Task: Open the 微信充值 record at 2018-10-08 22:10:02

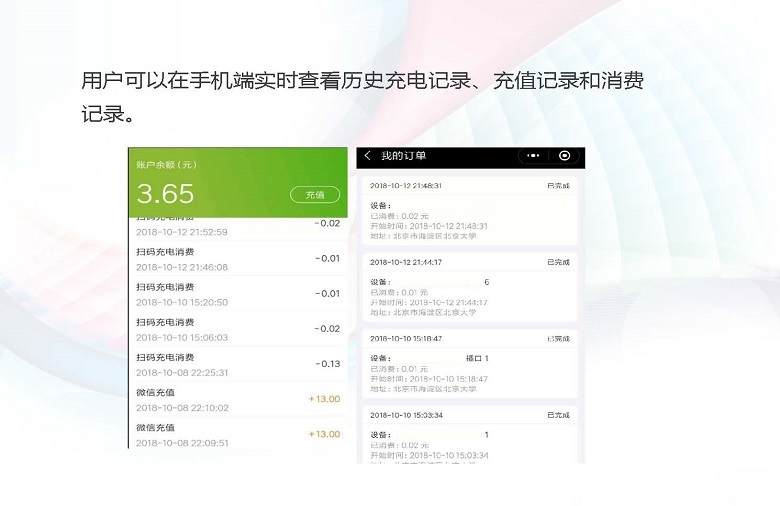Action: (x=238, y=399)
